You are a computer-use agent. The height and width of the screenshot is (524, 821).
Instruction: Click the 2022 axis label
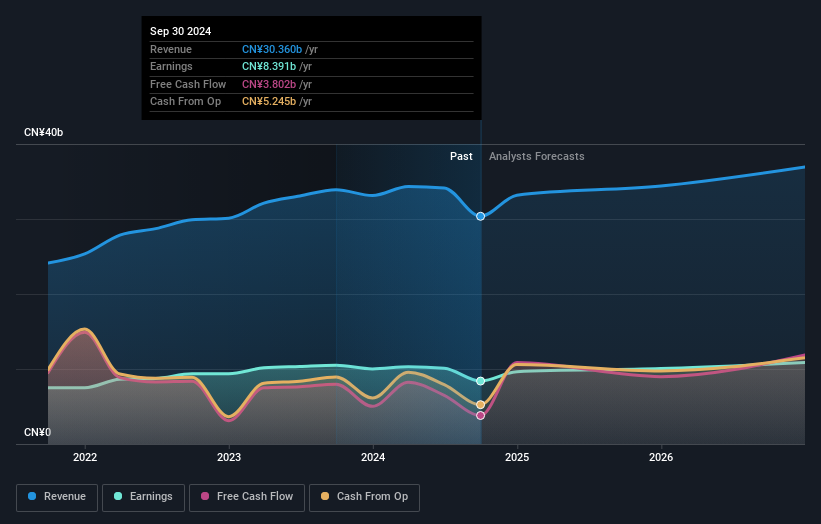point(85,458)
